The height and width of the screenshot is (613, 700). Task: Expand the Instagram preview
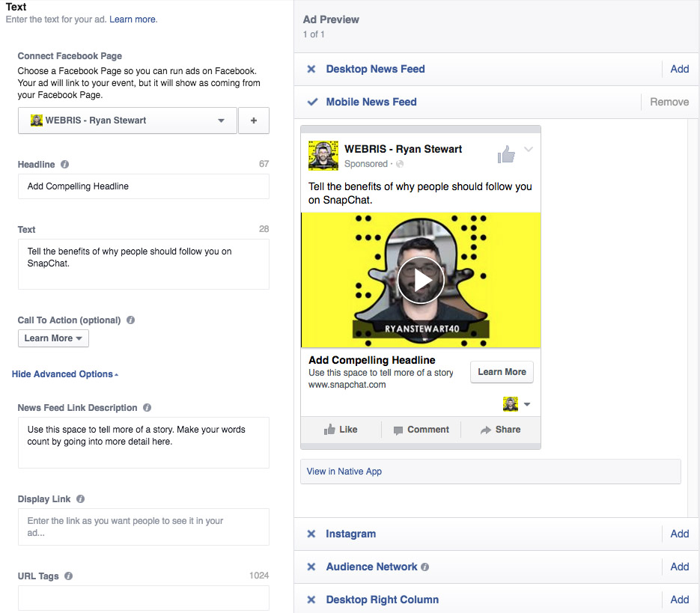(350, 534)
